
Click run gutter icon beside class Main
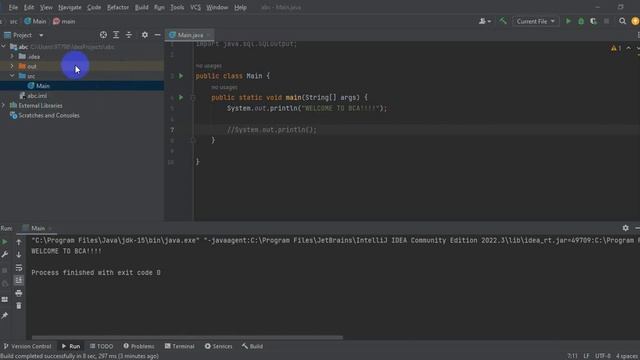pyautogui.click(x=181, y=76)
